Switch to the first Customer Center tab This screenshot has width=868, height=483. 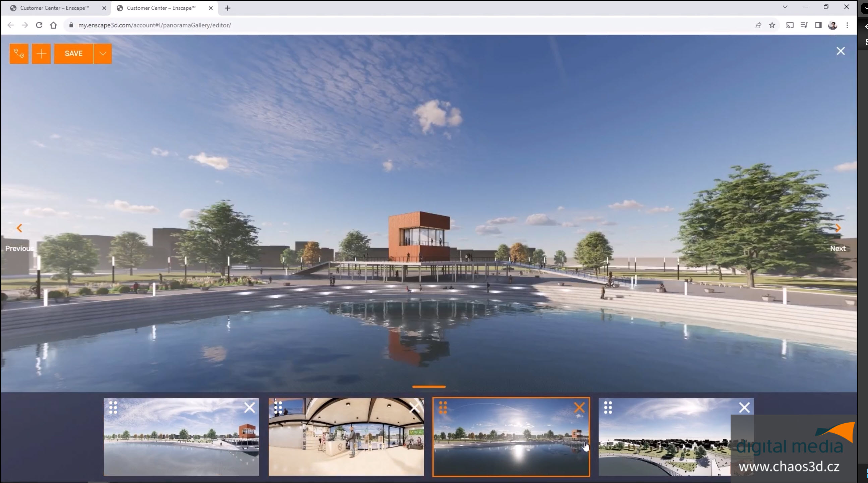pos(54,8)
